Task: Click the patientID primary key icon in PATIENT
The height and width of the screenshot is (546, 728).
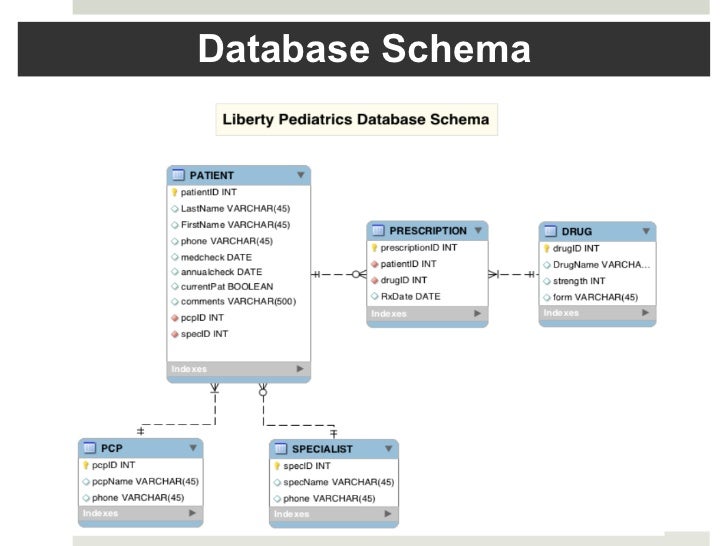Action: click(175, 192)
